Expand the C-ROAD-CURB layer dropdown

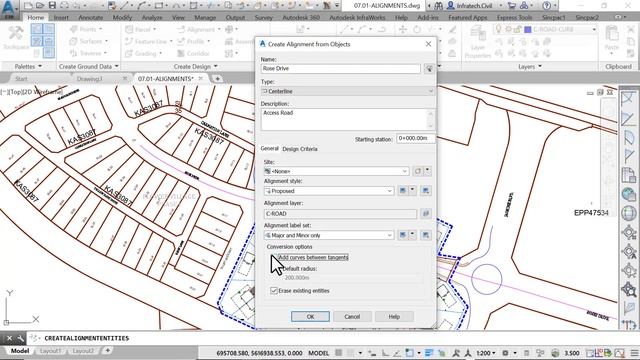coord(594,29)
